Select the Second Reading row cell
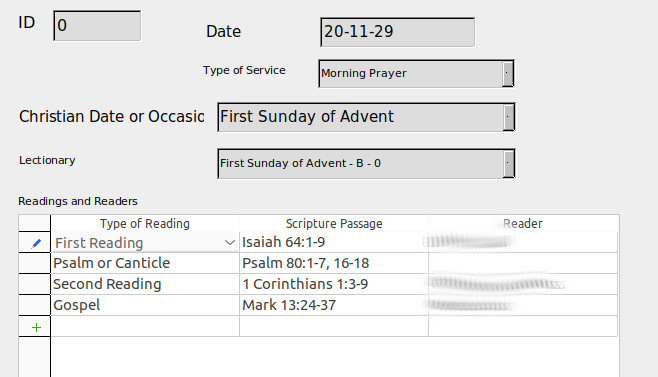 coord(145,284)
